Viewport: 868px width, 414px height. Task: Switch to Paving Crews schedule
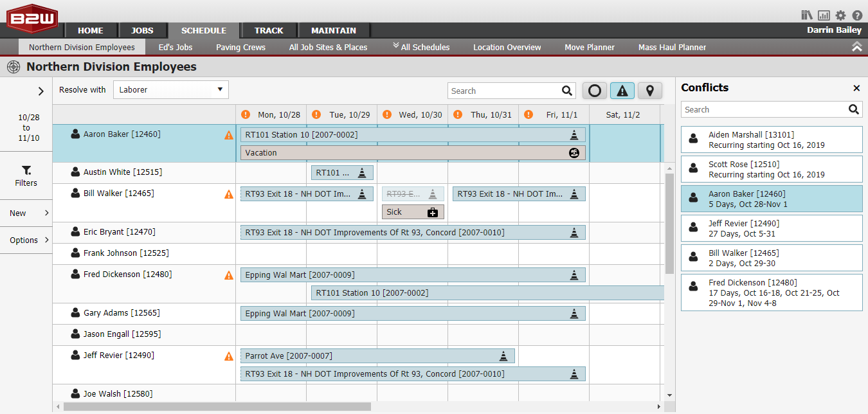240,47
